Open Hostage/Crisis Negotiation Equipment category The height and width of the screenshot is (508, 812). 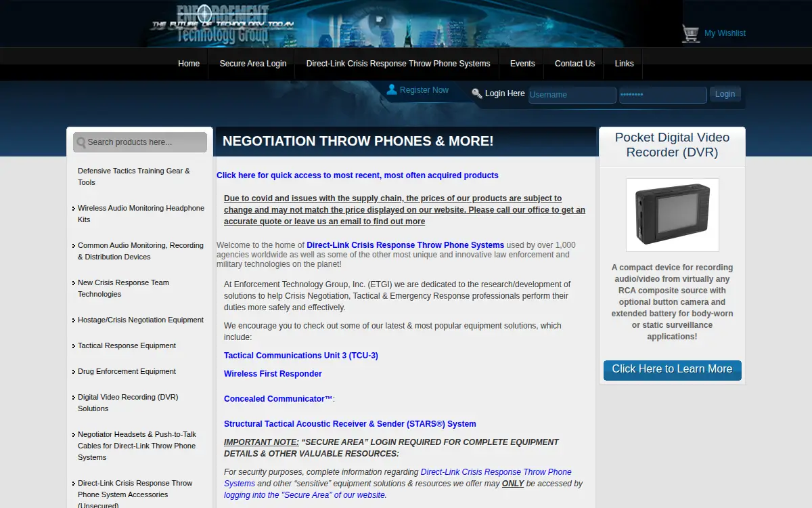coord(141,320)
